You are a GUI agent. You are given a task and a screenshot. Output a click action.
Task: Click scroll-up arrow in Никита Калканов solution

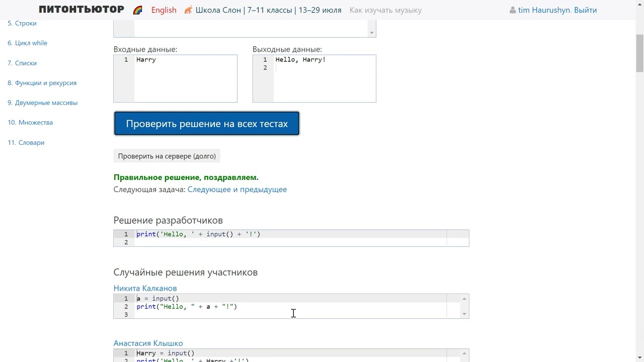(464, 299)
